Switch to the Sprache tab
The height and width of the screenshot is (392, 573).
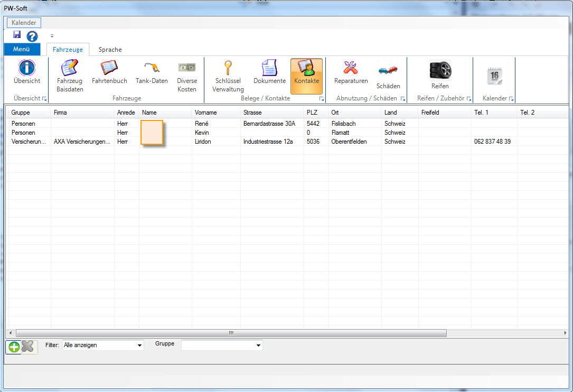[110, 50]
